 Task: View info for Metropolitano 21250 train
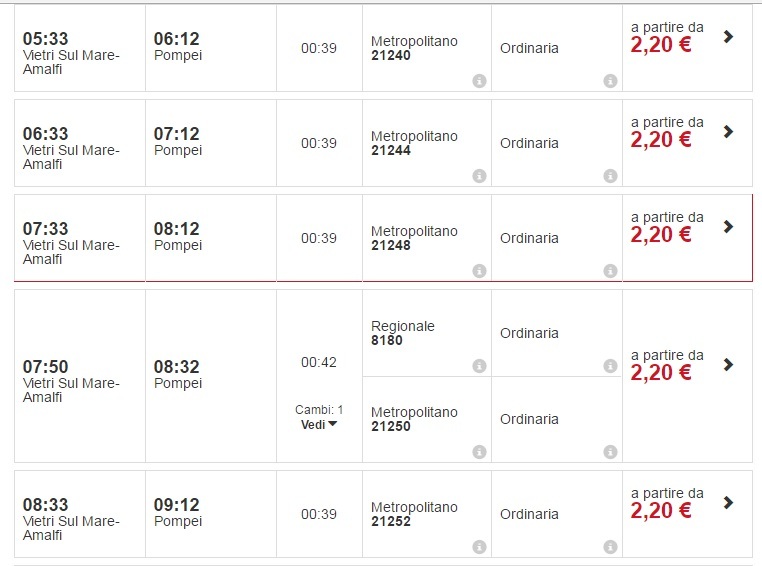pyautogui.click(x=479, y=452)
